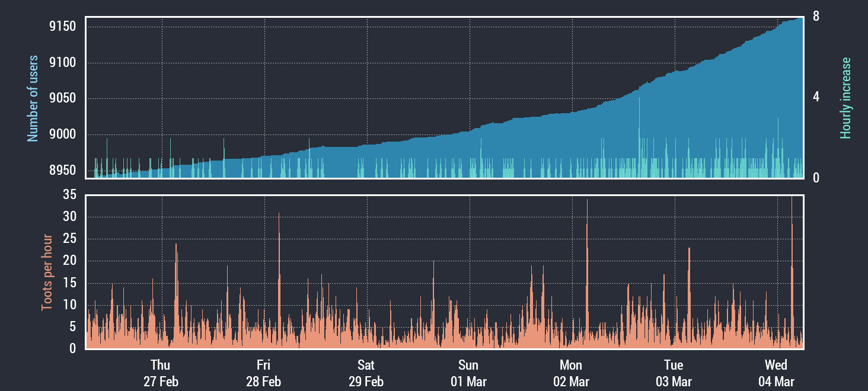The height and width of the screenshot is (391, 868).
Task: Select the Fri 28 Feb date label
Action: point(263,373)
